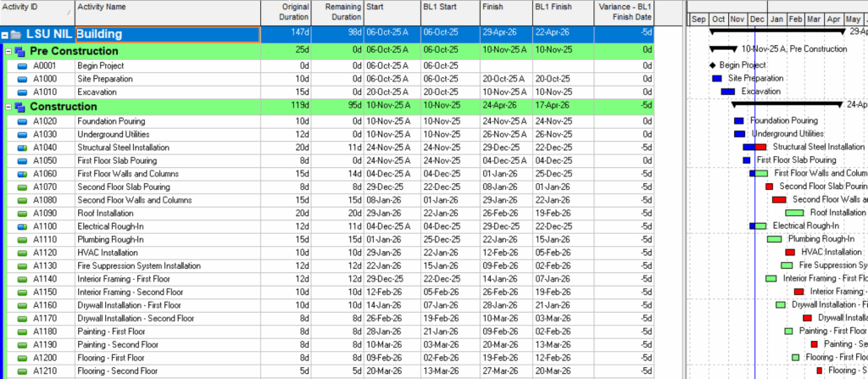Click the Begin Project milestone diamond in Gantt
This screenshot has width=868, height=379.
(x=713, y=65)
